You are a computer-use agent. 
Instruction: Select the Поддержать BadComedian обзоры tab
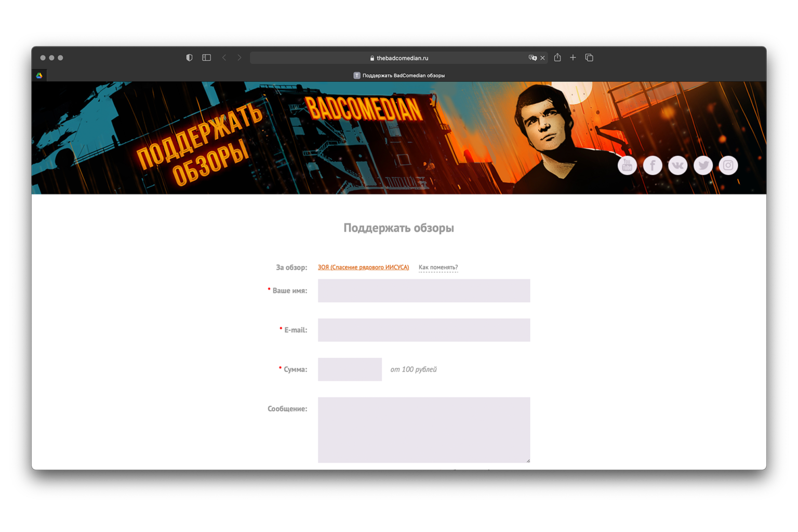[x=399, y=75]
